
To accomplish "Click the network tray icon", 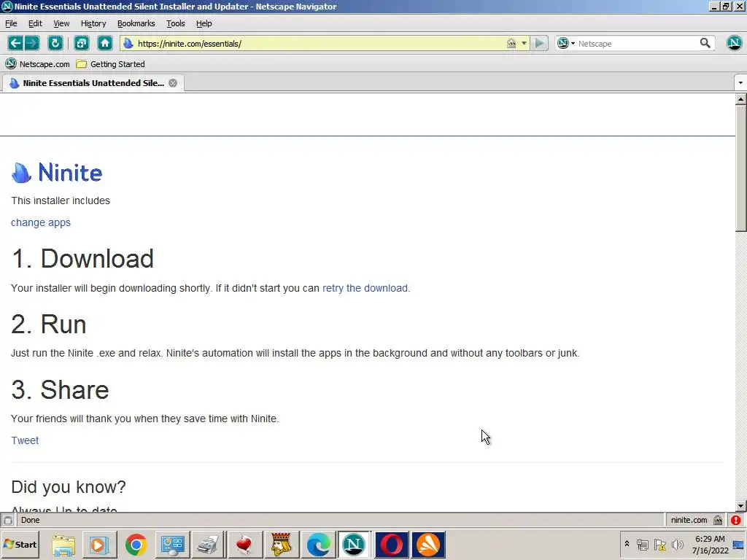I will (643, 544).
